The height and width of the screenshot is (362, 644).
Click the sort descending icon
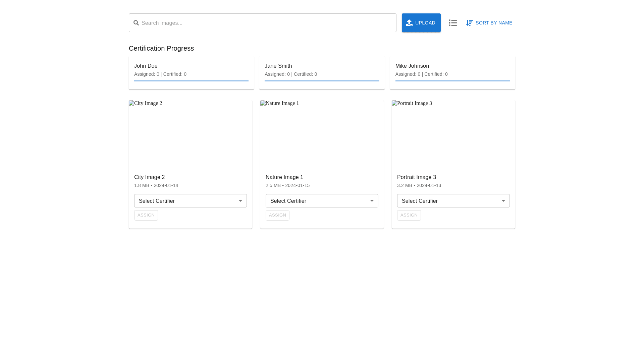click(469, 23)
